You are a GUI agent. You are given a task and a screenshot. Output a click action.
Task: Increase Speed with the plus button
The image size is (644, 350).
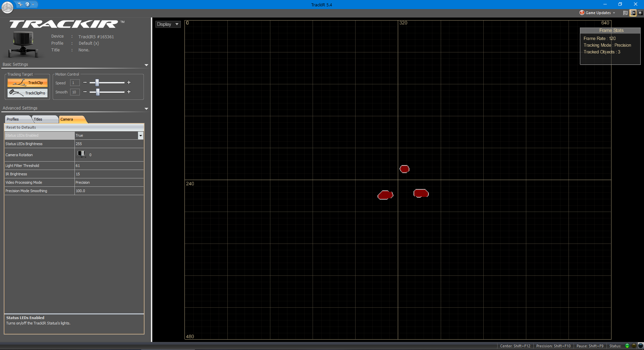[x=129, y=83]
